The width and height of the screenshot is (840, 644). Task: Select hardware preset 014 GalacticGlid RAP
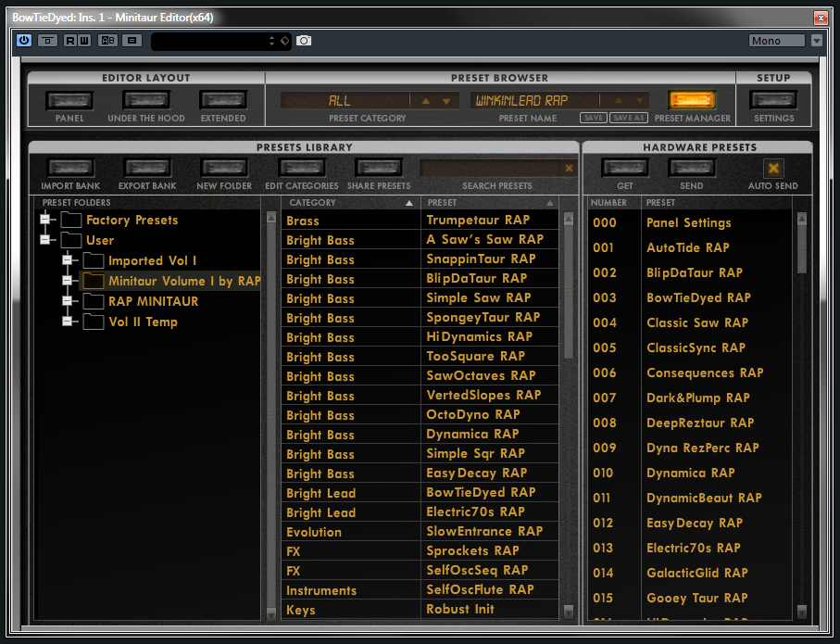(x=689, y=573)
